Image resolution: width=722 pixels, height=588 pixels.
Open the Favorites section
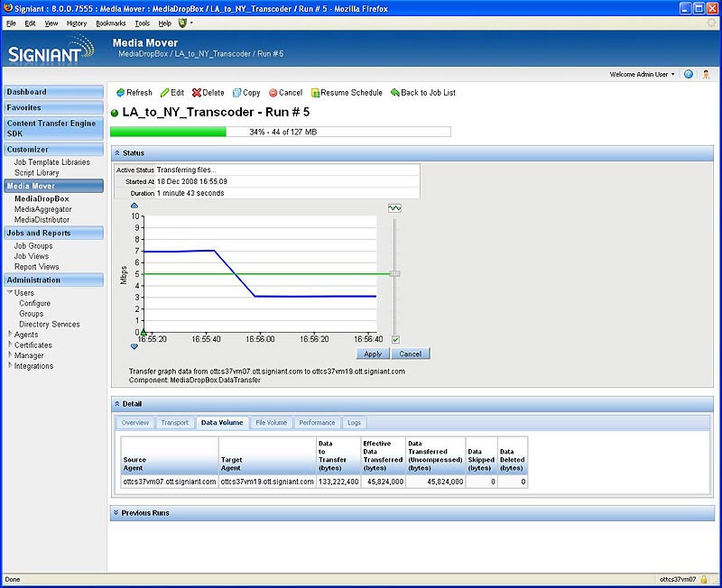click(x=53, y=107)
